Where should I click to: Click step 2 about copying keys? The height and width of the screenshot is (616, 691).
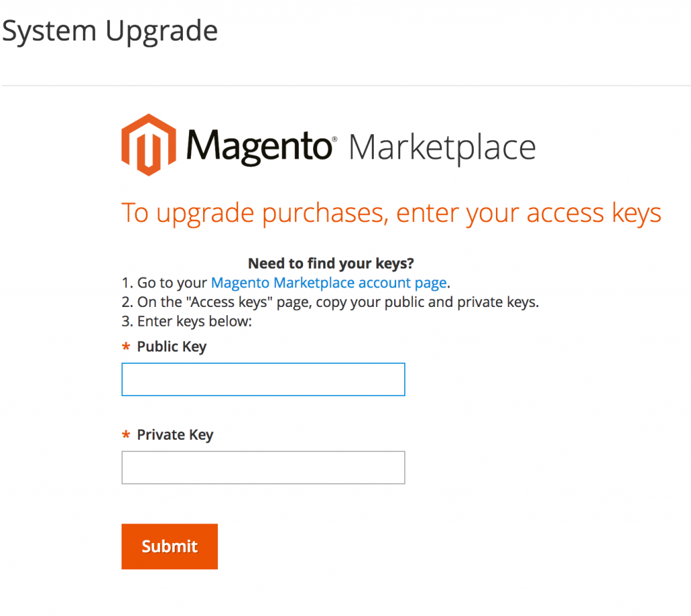(331, 302)
